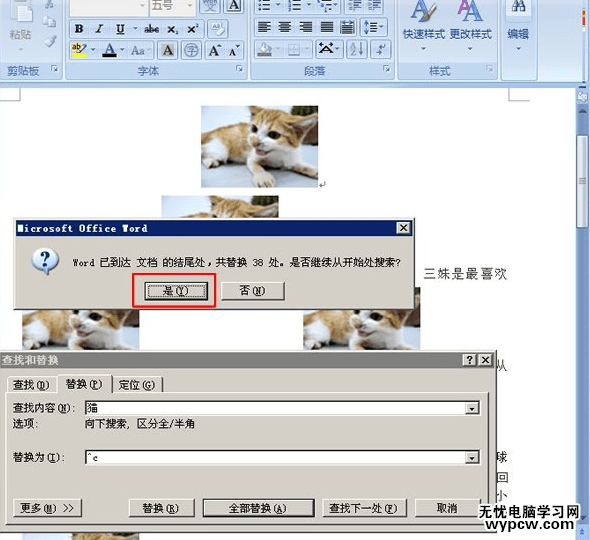Open the Asian layout options icon

pos(328,49)
